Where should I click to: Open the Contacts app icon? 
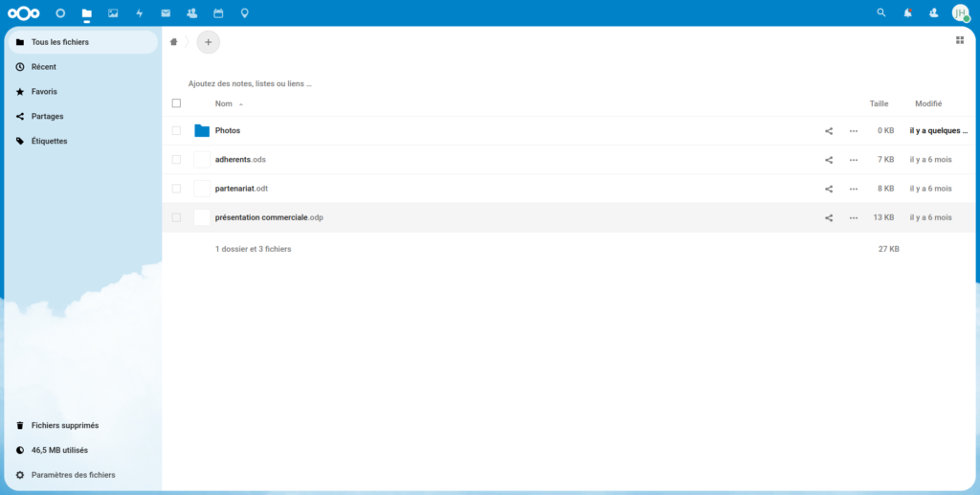coord(191,13)
